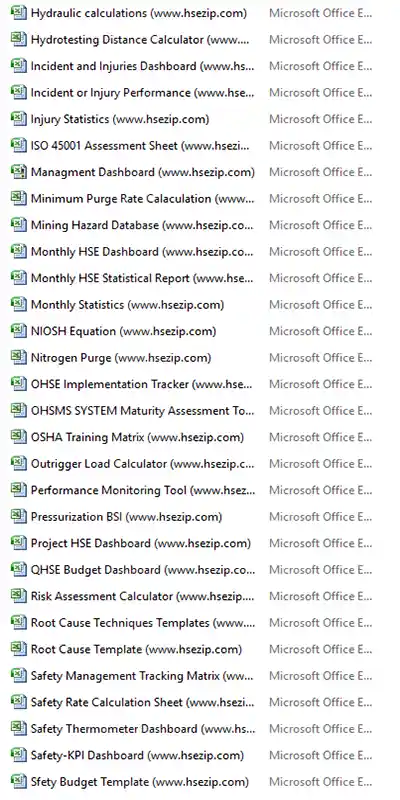400x800 pixels.
Task: Click the Excel icon of Root Cause Template
Action: (x=19, y=650)
